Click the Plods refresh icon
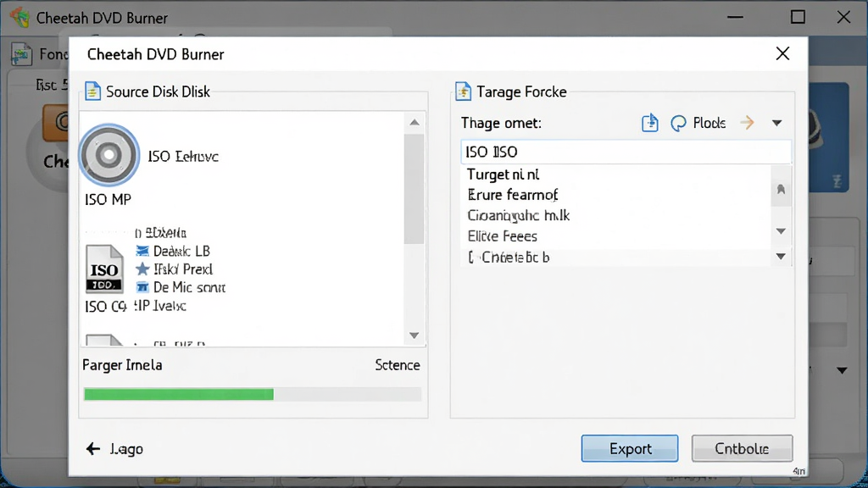This screenshot has width=868, height=488. pyautogui.click(x=678, y=123)
